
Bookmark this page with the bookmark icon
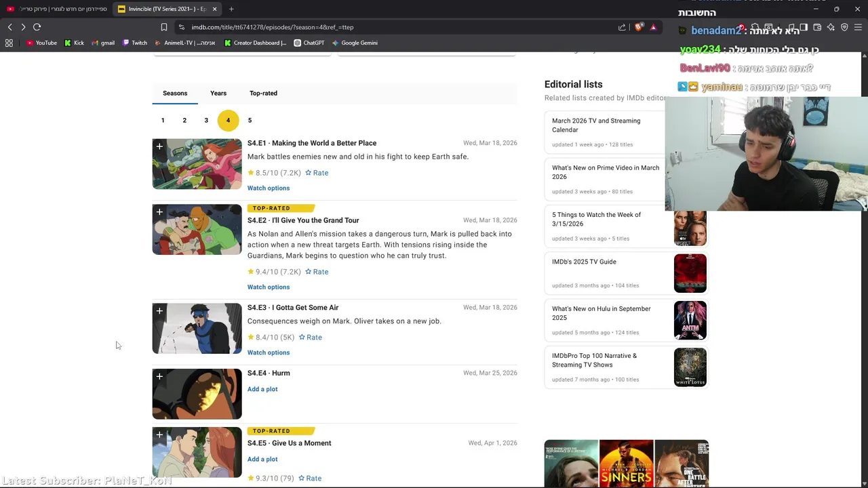[x=163, y=27]
